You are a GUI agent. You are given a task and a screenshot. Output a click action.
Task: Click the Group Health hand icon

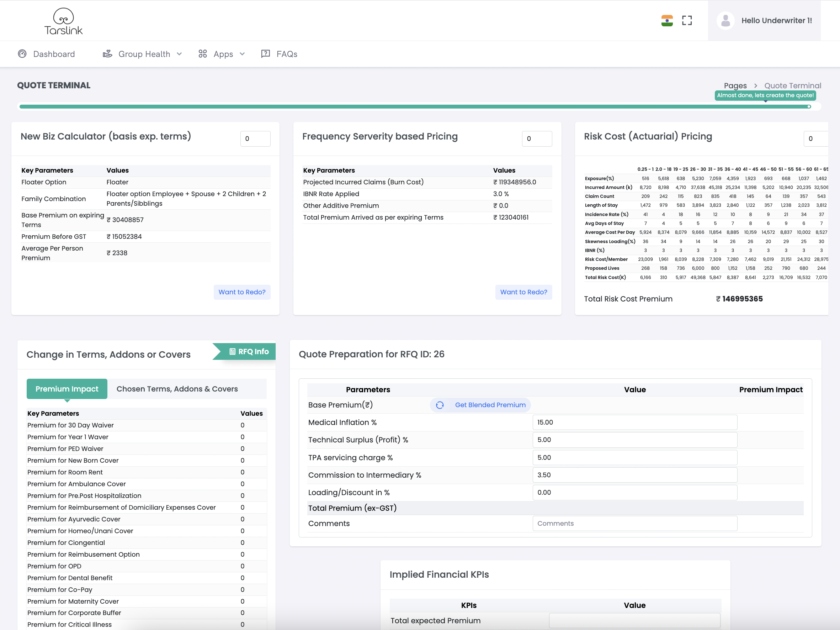107,54
